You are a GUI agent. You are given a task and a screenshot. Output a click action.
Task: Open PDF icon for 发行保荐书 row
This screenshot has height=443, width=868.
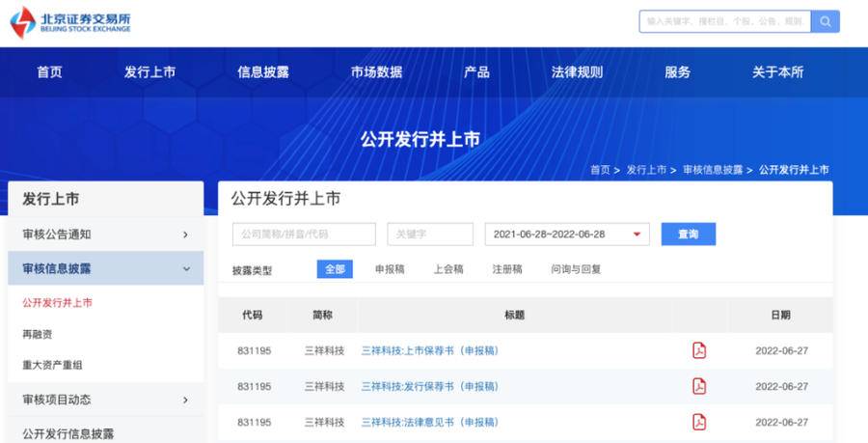[x=699, y=386]
